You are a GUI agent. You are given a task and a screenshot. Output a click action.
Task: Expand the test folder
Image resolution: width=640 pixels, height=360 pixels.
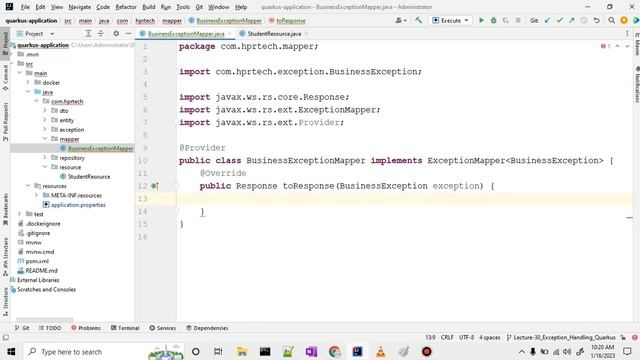(20, 214)
